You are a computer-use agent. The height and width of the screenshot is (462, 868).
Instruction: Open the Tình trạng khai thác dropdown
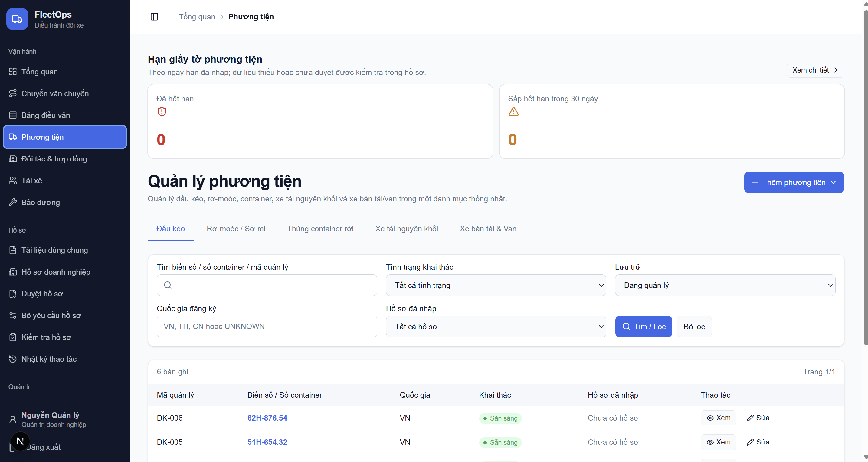(x=496, y=285)
